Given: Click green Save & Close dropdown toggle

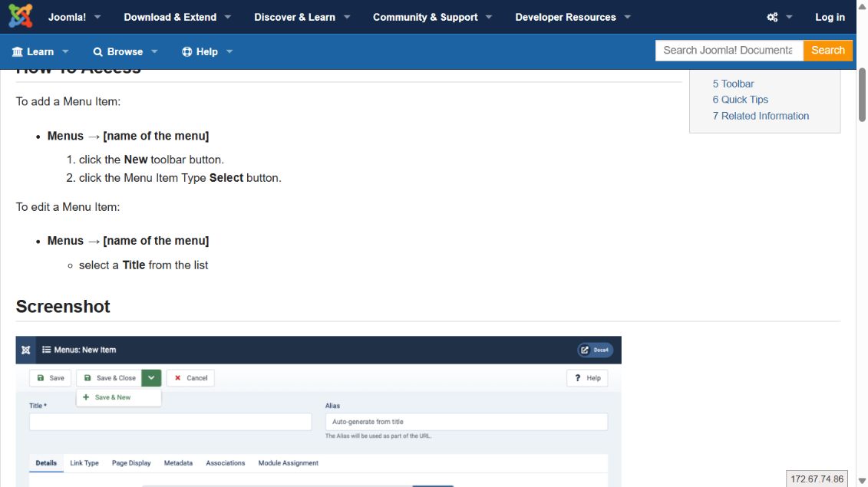Looking at the screenshot, I should point(151,378).
